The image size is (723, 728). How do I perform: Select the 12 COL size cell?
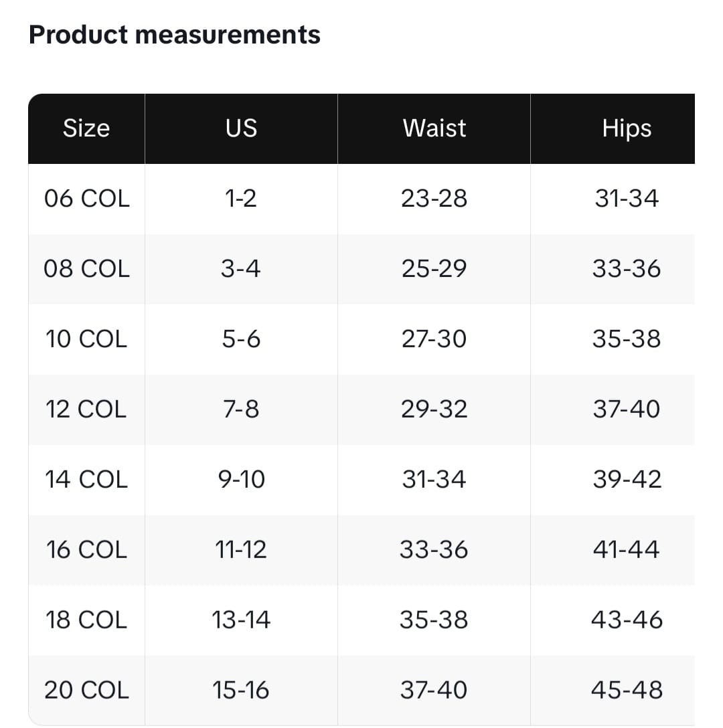coord(86,409)
